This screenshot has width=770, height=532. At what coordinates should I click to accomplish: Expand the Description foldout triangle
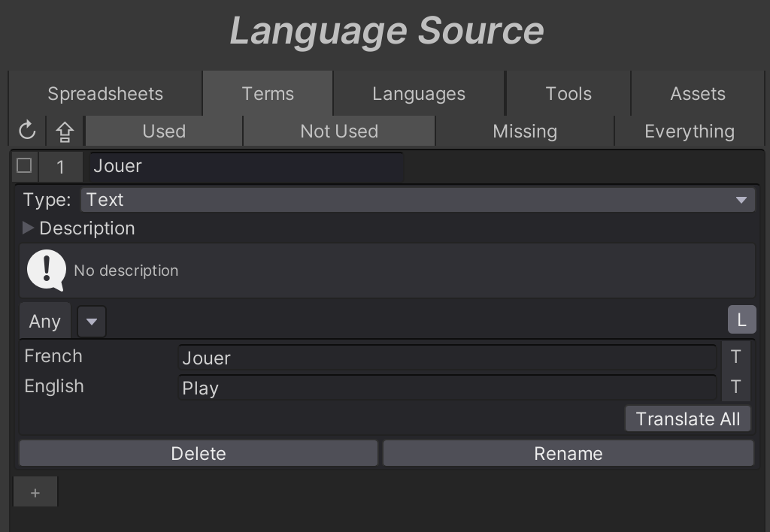pos(29,228)
